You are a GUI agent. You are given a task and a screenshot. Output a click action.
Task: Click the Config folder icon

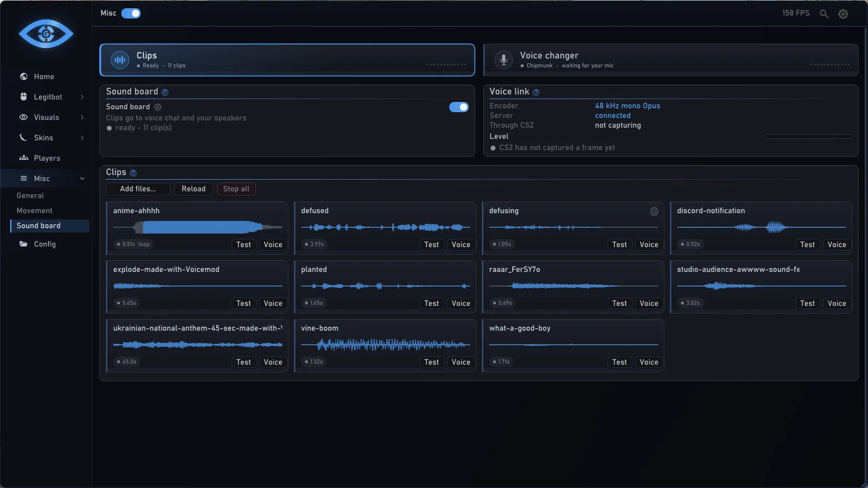pyautogui.click(x=23, y=244)
